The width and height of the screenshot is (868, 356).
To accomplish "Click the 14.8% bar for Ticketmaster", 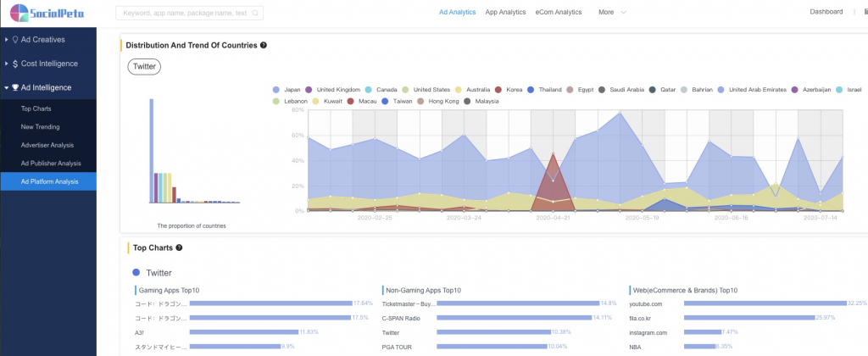I will click(x=518, y=303).
